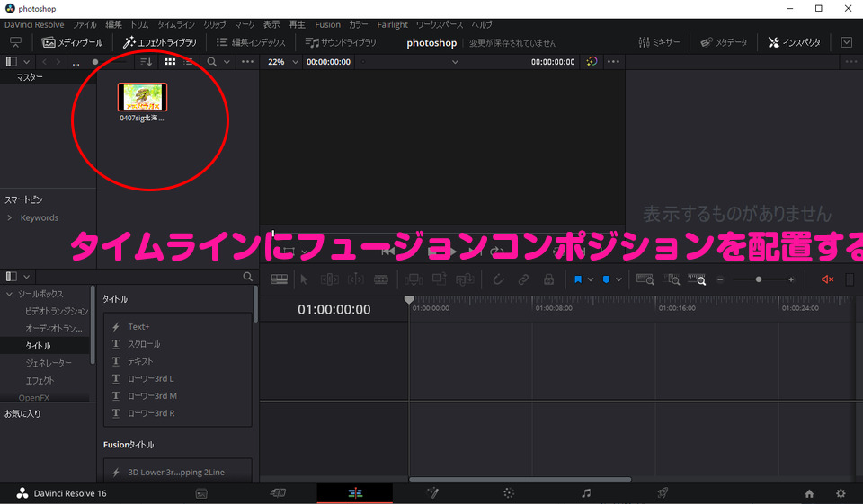Select the arrow Selection mode tool

click(304, 279)
